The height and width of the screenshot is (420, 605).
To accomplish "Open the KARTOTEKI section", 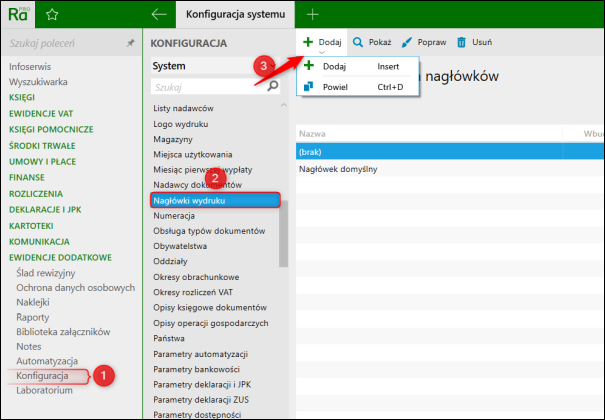I will pos(31,226).
